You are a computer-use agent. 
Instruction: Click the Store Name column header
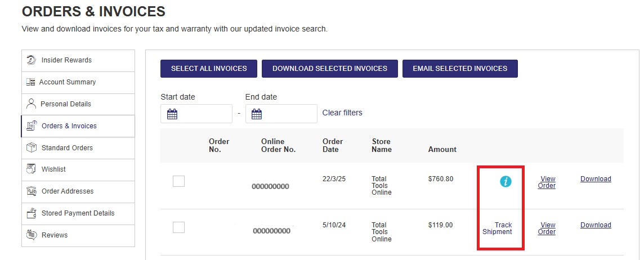[x=382, y=145]
